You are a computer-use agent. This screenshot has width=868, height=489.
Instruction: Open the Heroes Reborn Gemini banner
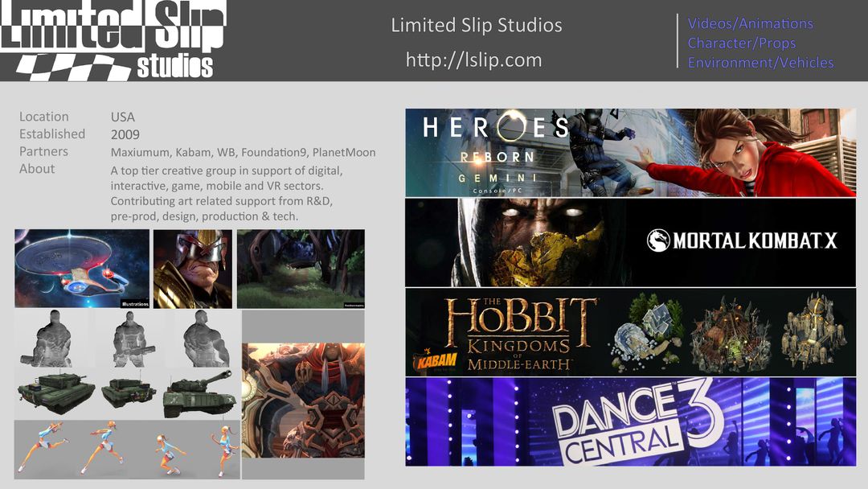tap(630, 153)
